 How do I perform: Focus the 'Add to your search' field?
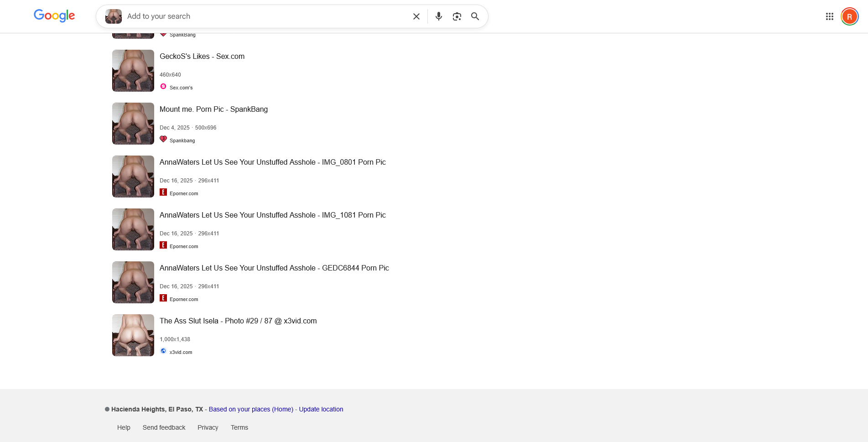(x=265, y=16)
